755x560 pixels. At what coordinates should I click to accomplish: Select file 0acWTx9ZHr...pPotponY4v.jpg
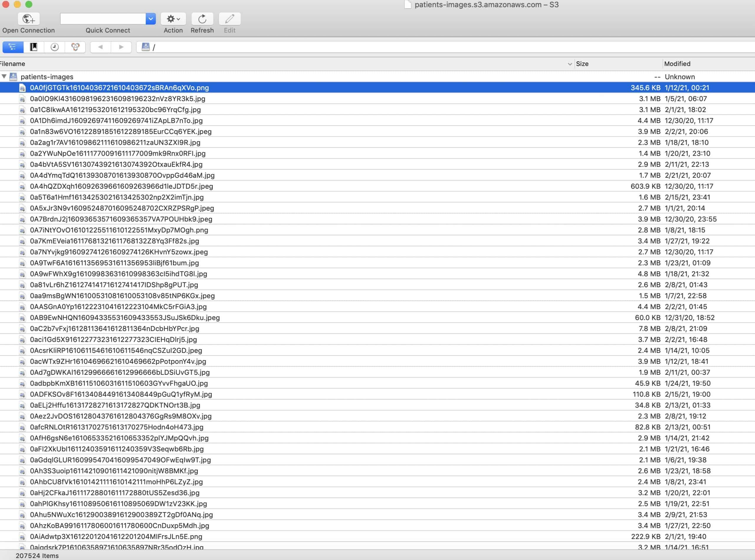[x=377, y=361]
